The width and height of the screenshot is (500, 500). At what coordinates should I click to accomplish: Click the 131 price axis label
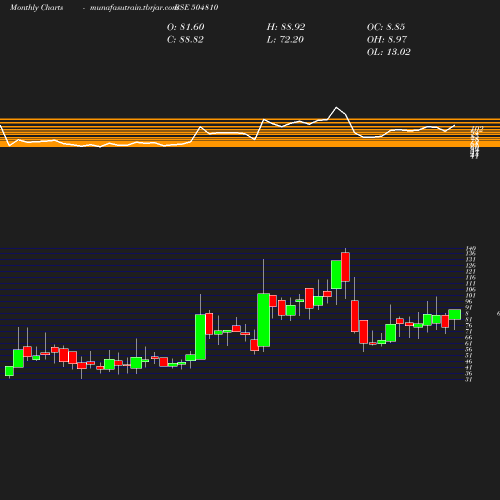[x=470, y=260]
